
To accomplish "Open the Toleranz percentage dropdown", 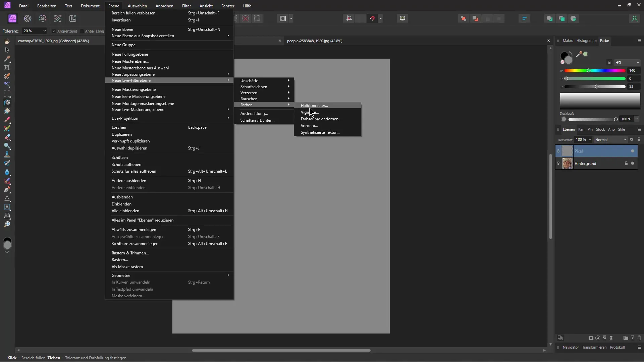I will 34,31.
